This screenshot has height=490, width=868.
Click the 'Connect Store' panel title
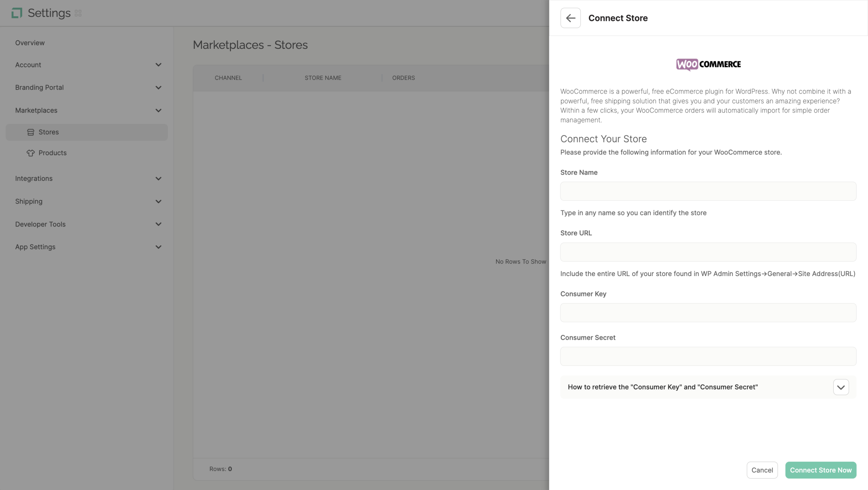coord(618,18)
